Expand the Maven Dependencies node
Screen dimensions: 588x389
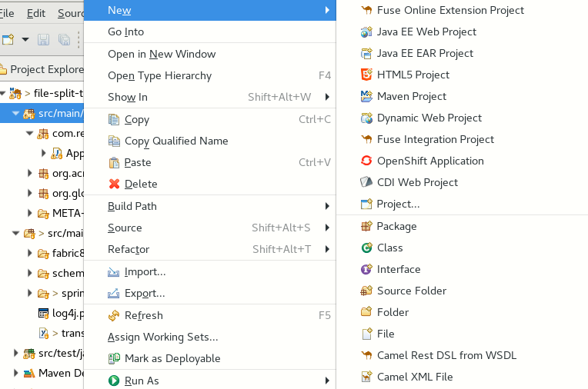(15, 373)
